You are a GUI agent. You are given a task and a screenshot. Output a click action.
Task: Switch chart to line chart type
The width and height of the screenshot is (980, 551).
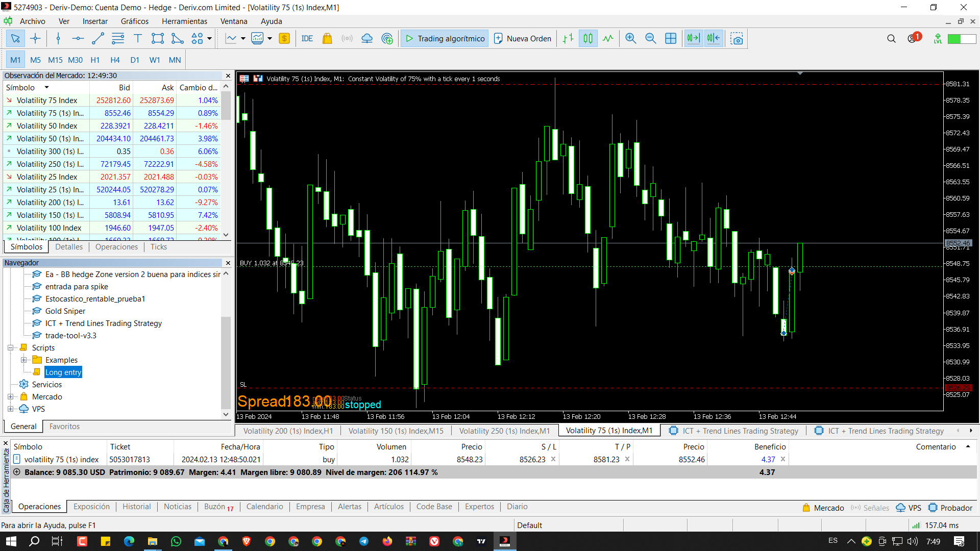click(608, 39)
